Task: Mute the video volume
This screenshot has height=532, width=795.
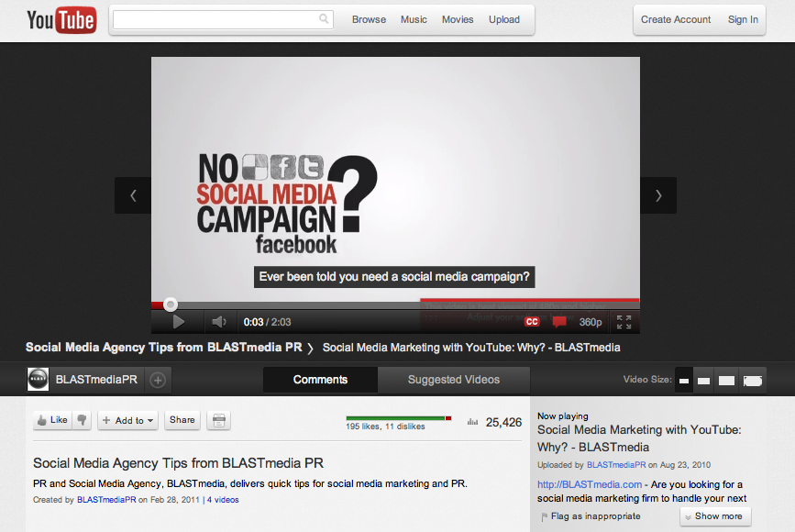Action: 218,322
